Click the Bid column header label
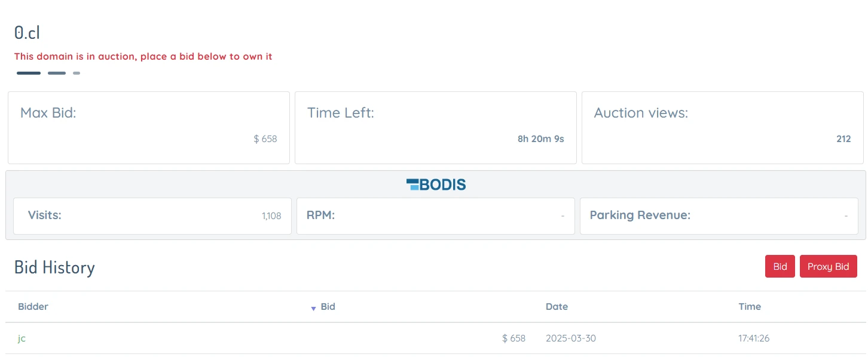The height and width of the screenshot is (357, 868). tap(328, 307)
